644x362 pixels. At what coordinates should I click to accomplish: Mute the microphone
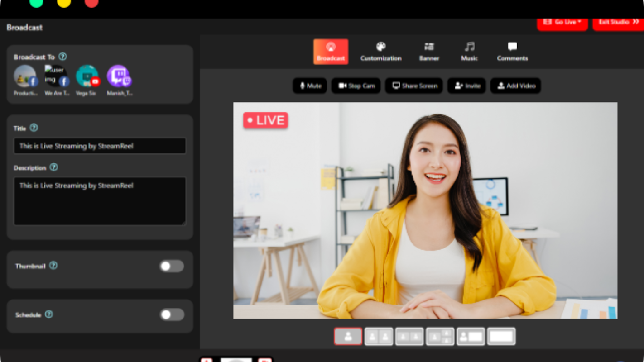310,86
